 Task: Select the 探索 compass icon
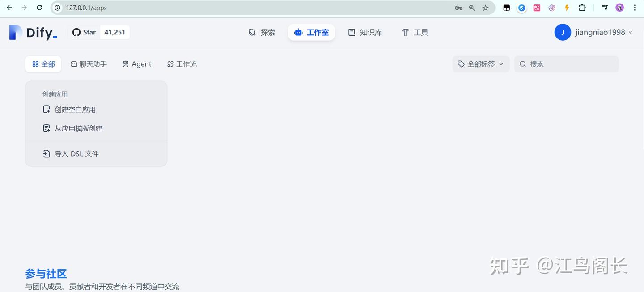(x=252, y=32)
